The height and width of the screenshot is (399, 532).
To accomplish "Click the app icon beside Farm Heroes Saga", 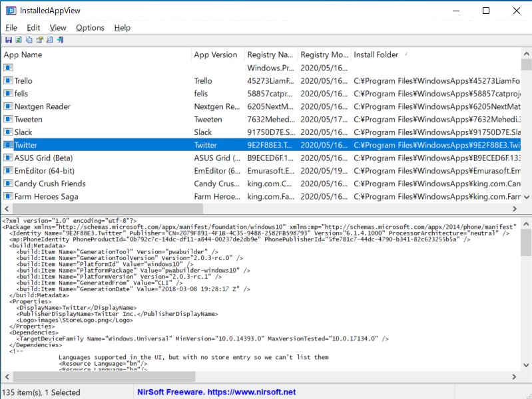I will [8, 196].
